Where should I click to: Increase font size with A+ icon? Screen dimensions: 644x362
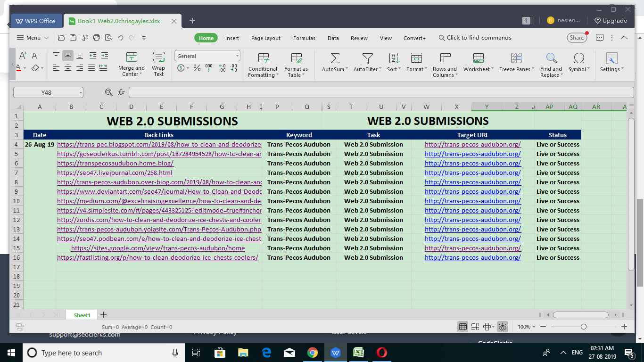(x=23, y=56)
